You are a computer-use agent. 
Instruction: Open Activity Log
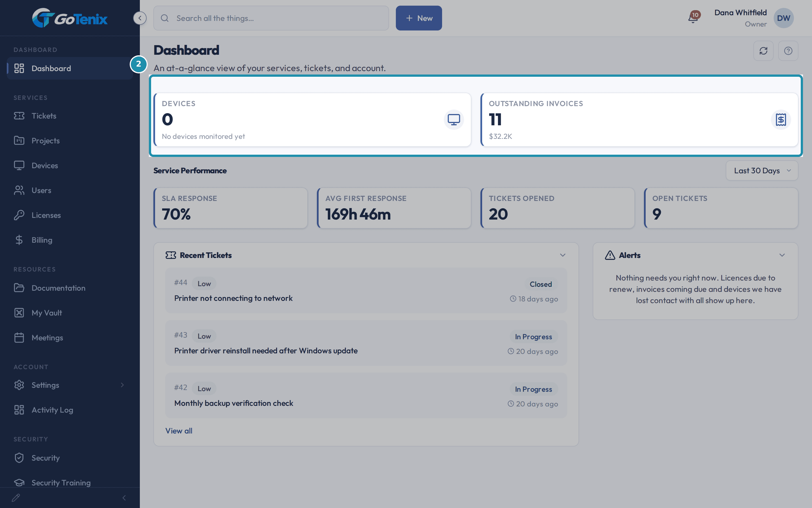70,410
